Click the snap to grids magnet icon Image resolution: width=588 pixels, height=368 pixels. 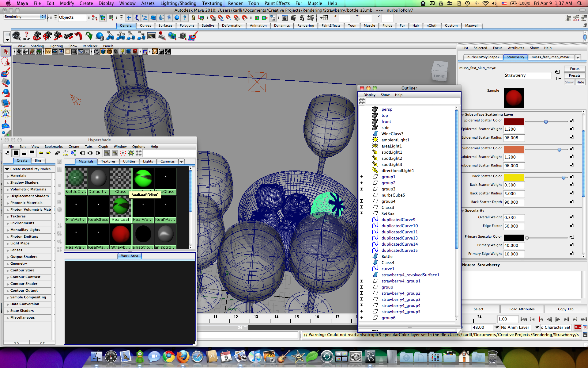213,18
